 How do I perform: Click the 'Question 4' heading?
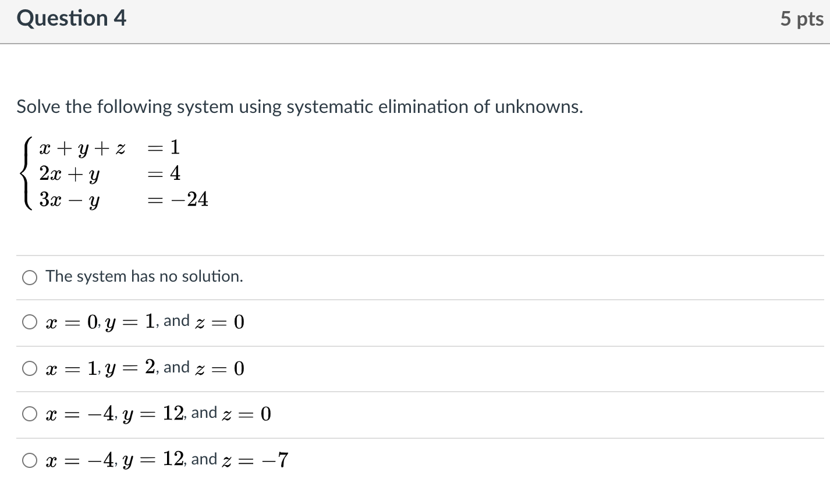pyautogui.click(x=72, y=19)
